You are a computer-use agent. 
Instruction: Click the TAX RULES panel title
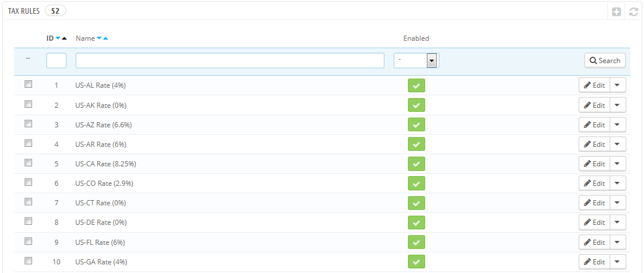click(24, 11)
